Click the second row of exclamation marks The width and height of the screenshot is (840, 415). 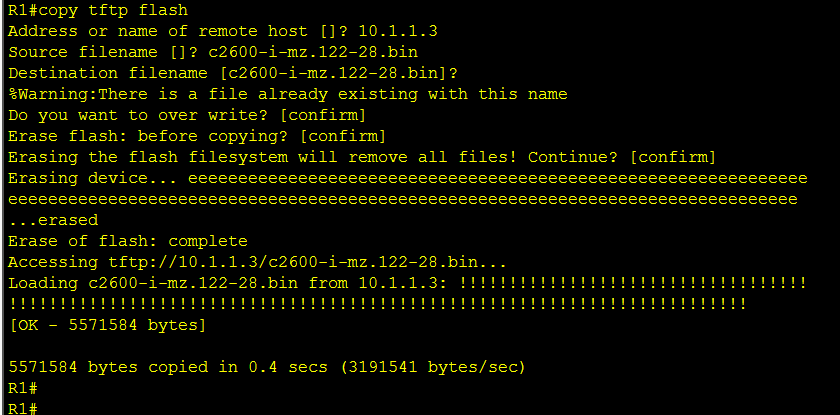[378, 304]
